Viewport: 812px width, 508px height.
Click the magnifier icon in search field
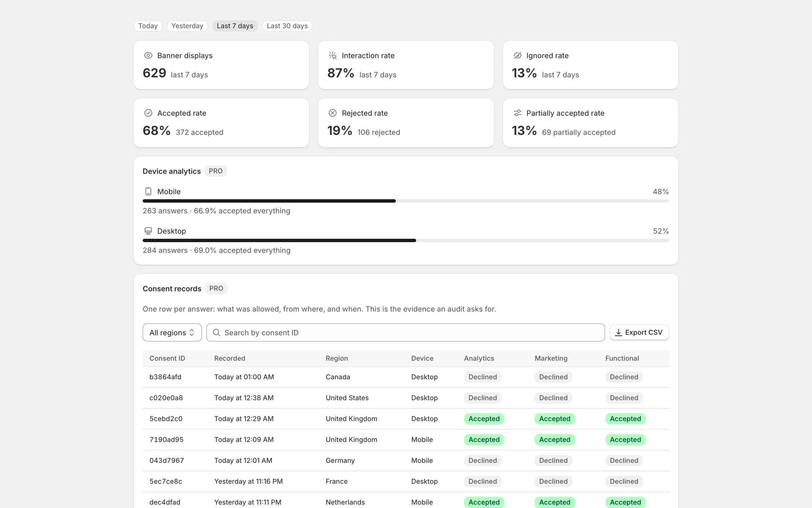coord(217,333)
